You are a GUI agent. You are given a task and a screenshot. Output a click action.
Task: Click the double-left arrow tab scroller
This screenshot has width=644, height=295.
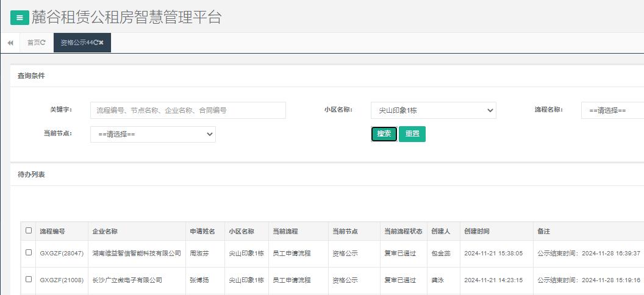[x=10, y=43]
